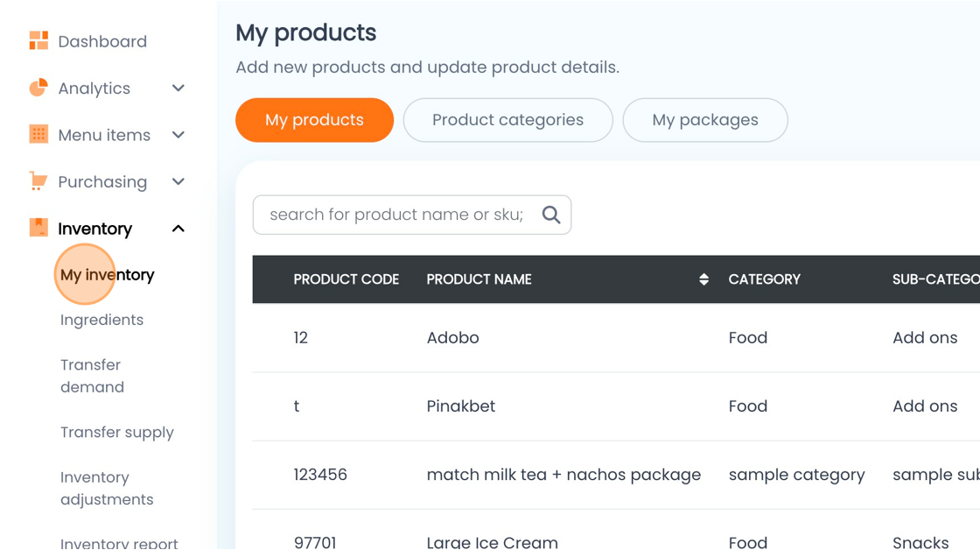
Task: Expand the Analytics menu chevron
Action: (178, 88)
